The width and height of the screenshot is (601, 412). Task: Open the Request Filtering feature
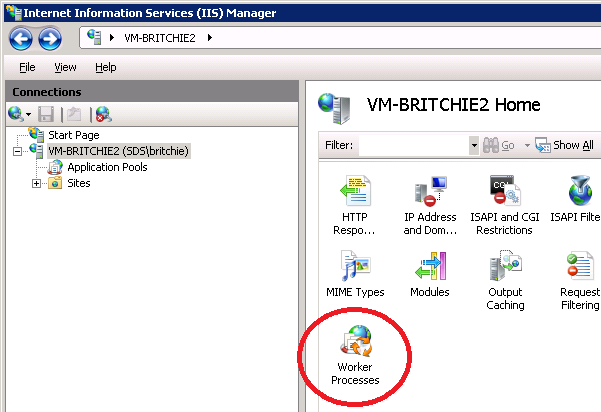click(x=580, y=281)
